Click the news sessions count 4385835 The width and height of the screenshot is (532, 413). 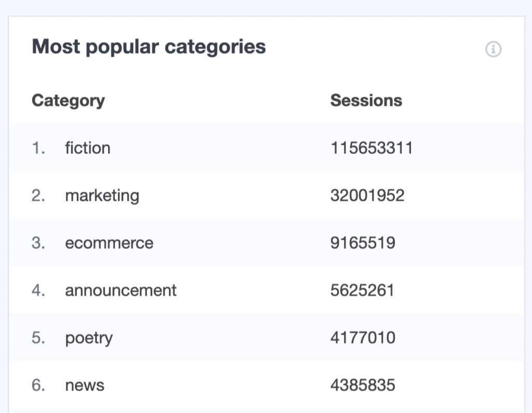coord(363,385)
